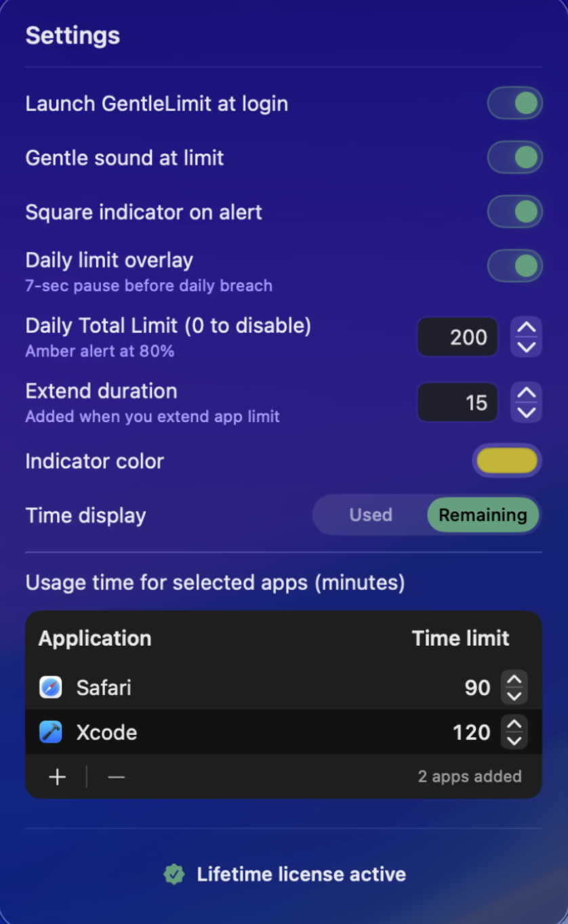Viewport: 568px width, 924px height.
Task: Open the yellow Indicator color swatch
Action: coord(507,461)
